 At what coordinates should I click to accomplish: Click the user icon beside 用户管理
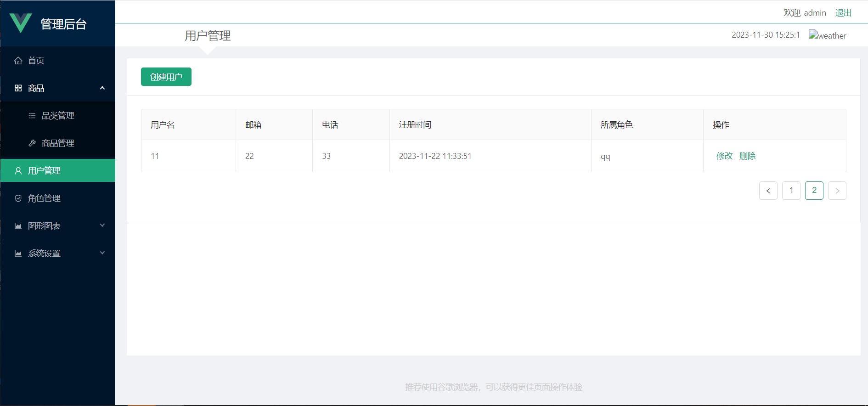pos(18,171)
